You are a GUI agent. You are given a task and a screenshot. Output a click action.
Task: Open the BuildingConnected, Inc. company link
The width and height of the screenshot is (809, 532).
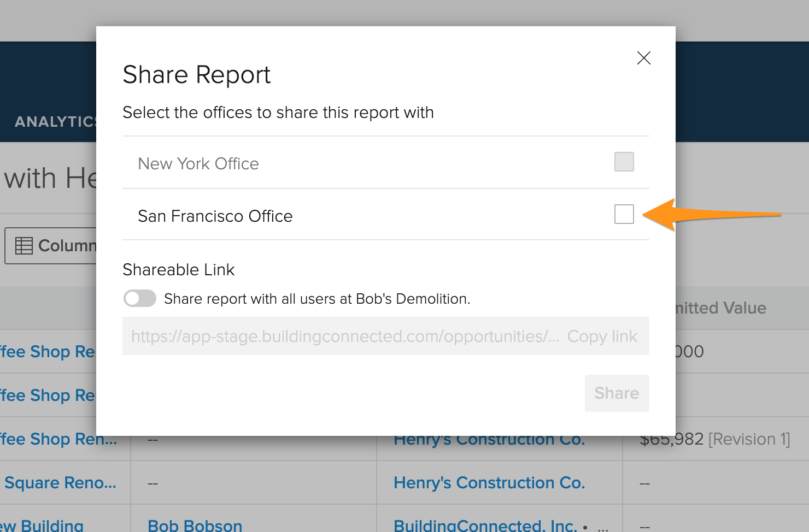(485, 525)
